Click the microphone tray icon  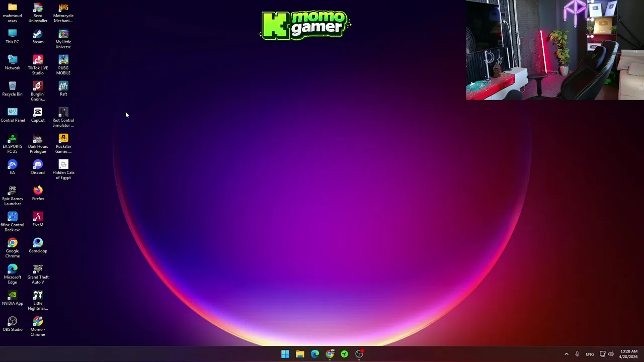pyautogui.click(x=577, y=354)
